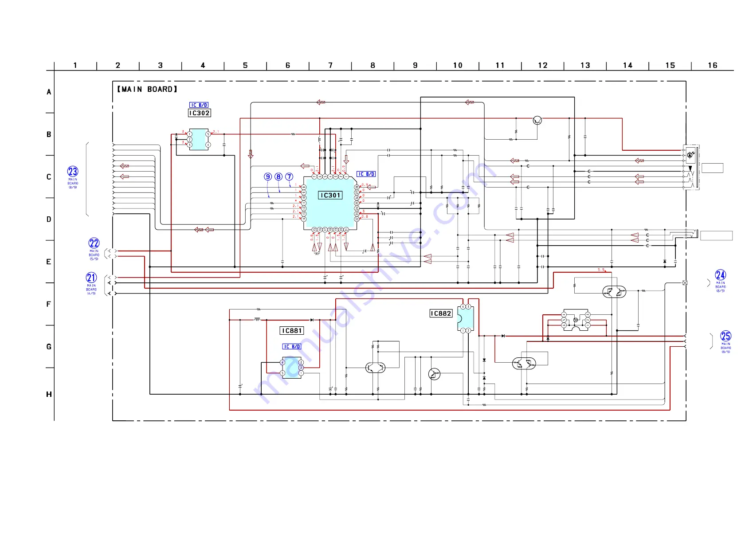Viewport: 745px width, 560px height.
Task: Select the optical connector symbol at right edge
Action: pos(691,167)
